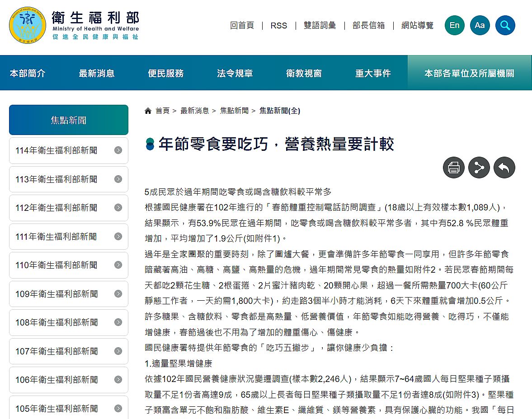Open the 部長信箱 link
Screen dimensions: 532x419
(368, 26)
